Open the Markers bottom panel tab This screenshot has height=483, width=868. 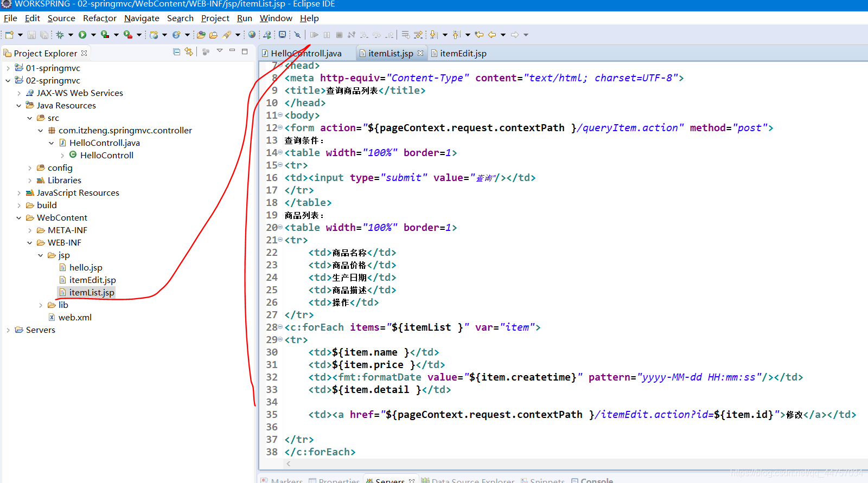tap(281, 480)
